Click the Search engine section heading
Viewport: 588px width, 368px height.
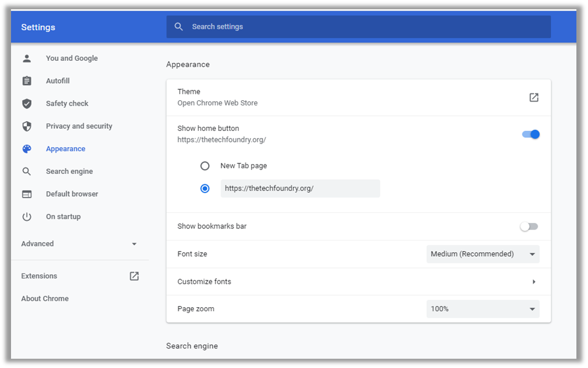point(192,346)
